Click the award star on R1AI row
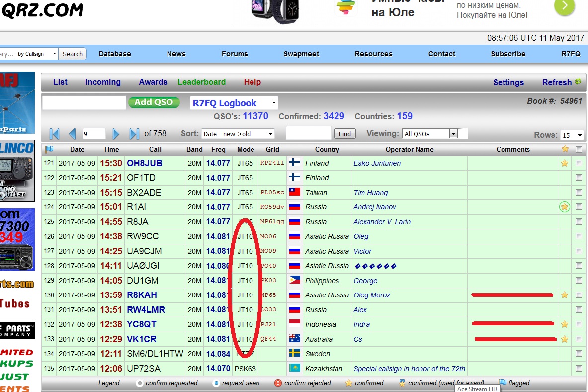Screen dimensions: 588x392 click(564, 207)
